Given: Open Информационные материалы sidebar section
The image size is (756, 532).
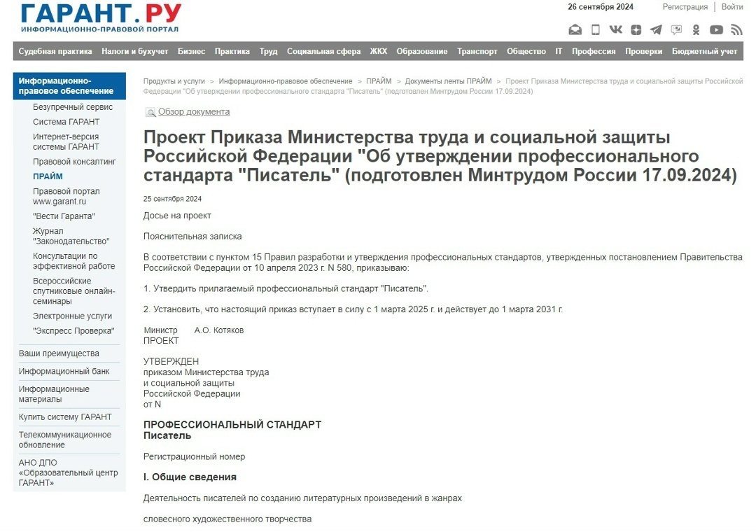Looking at the screenshot, I should coord(54,394).
